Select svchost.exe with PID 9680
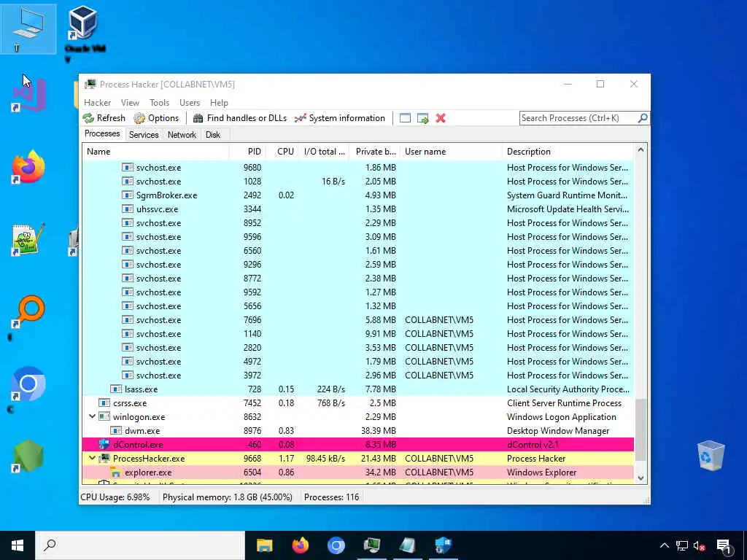The width and height of the screenshot is (747, 560). pos(357,168)
